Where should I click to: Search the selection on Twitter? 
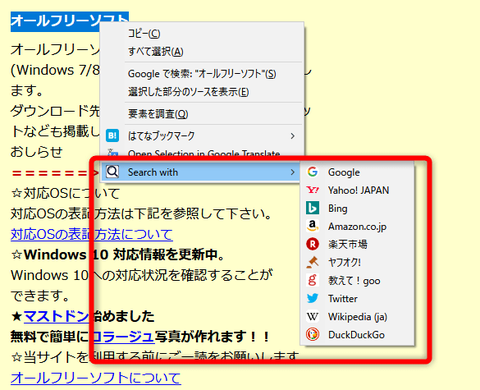click(357, 298)
